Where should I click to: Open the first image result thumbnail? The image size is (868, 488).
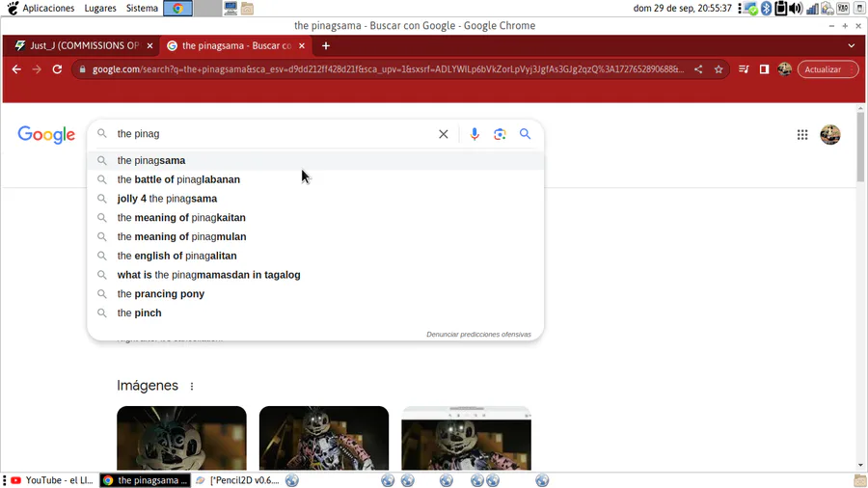tap(181, 438)
